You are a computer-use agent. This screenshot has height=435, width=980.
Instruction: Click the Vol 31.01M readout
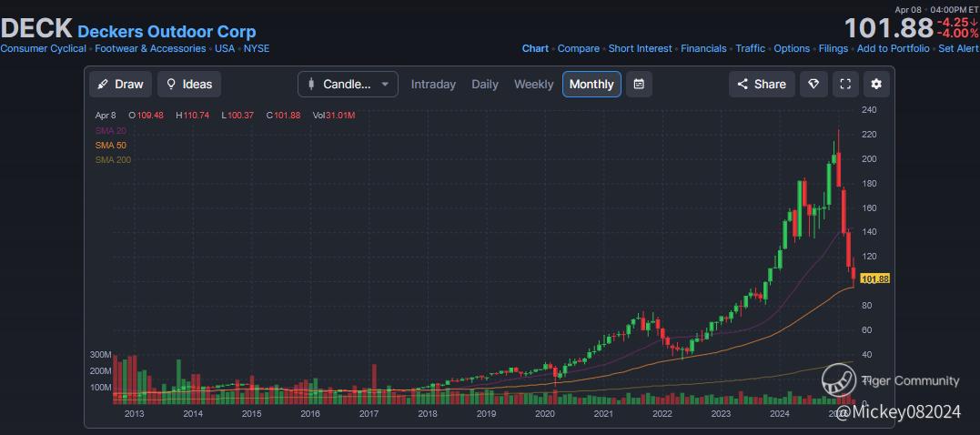(x=334, y=115)
